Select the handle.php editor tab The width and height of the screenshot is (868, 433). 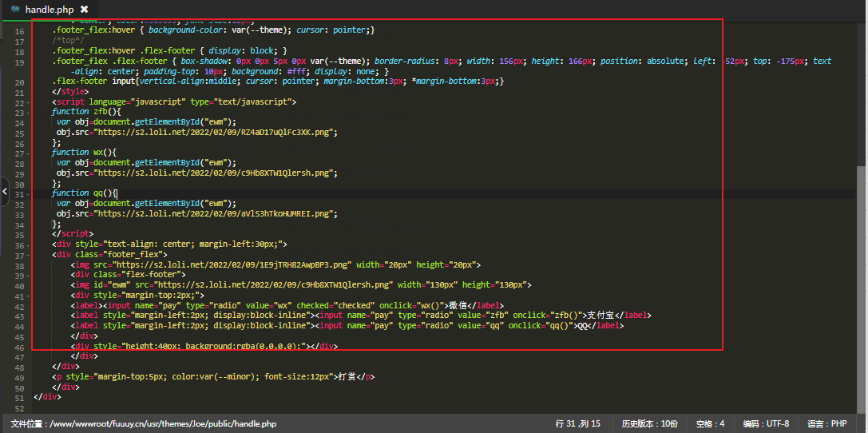(x=49, y=9)
